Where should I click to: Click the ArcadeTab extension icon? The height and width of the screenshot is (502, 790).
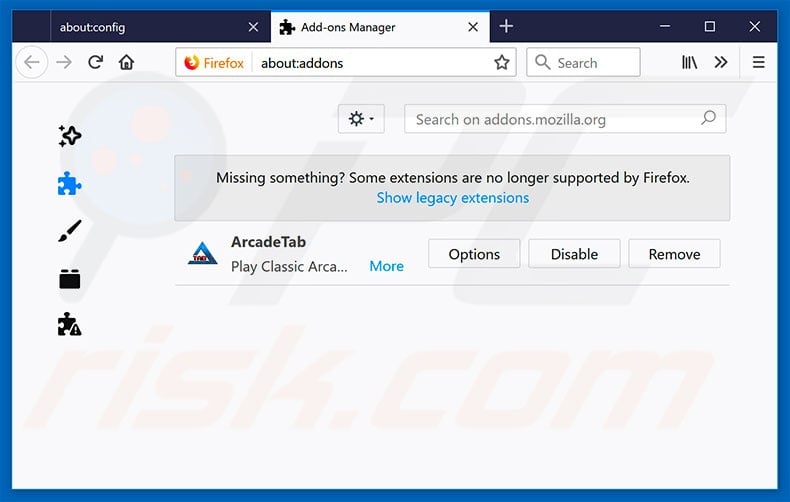203,254
